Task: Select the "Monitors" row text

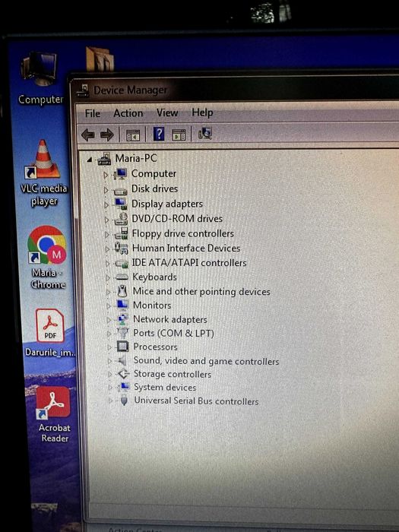Action: pos(152,306)
